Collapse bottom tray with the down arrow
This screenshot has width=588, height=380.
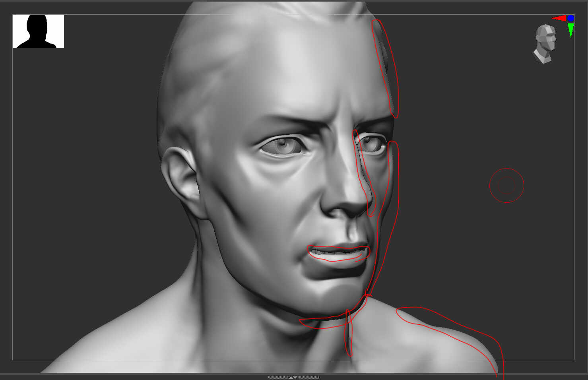pos(295,377)
